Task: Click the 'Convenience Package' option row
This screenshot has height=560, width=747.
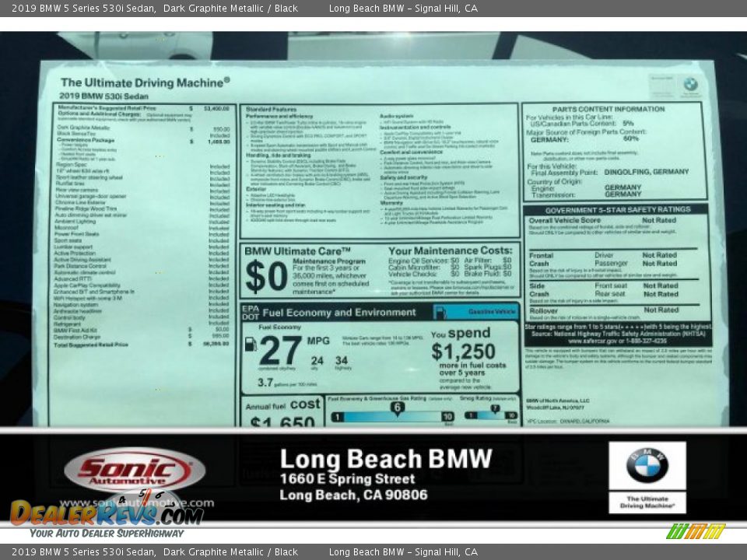Action: click(143, 141)
